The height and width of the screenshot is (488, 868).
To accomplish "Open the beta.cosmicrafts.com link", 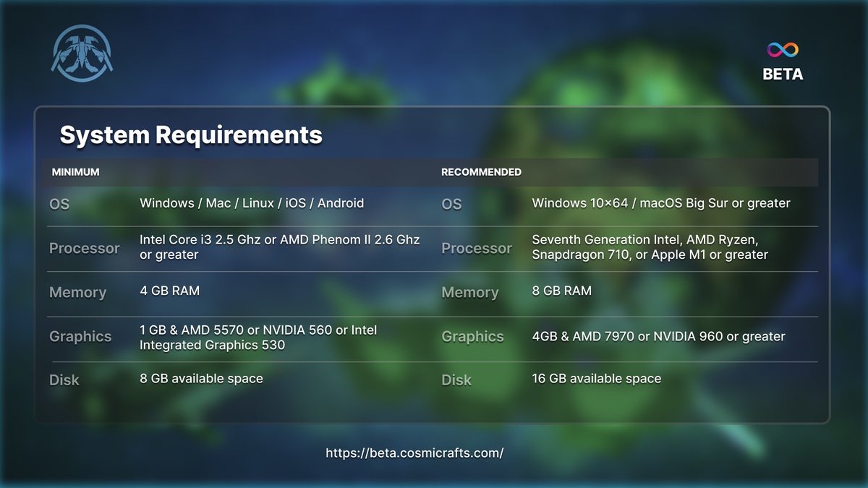I will (x=414, y=453).
